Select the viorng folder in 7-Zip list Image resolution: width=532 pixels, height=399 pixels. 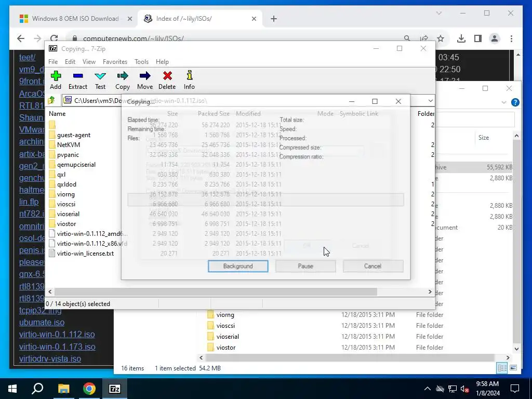(x=62, y=194)
